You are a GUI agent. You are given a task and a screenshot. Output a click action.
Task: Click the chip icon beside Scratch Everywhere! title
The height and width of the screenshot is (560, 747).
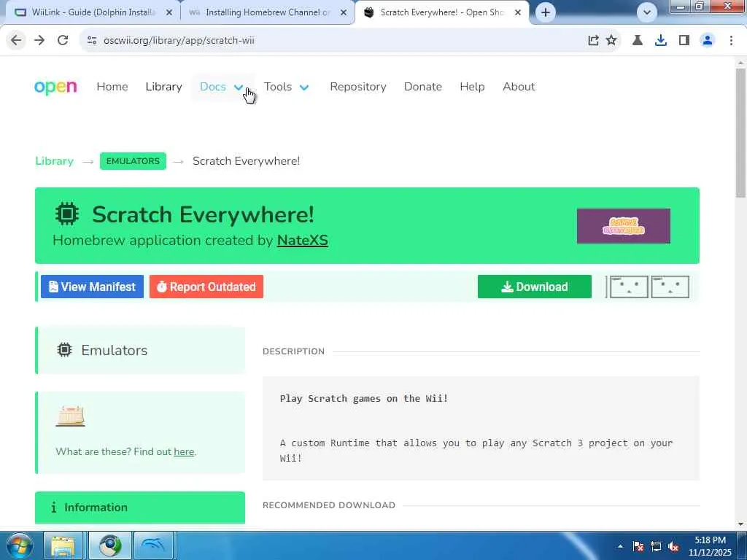point(67,214)
